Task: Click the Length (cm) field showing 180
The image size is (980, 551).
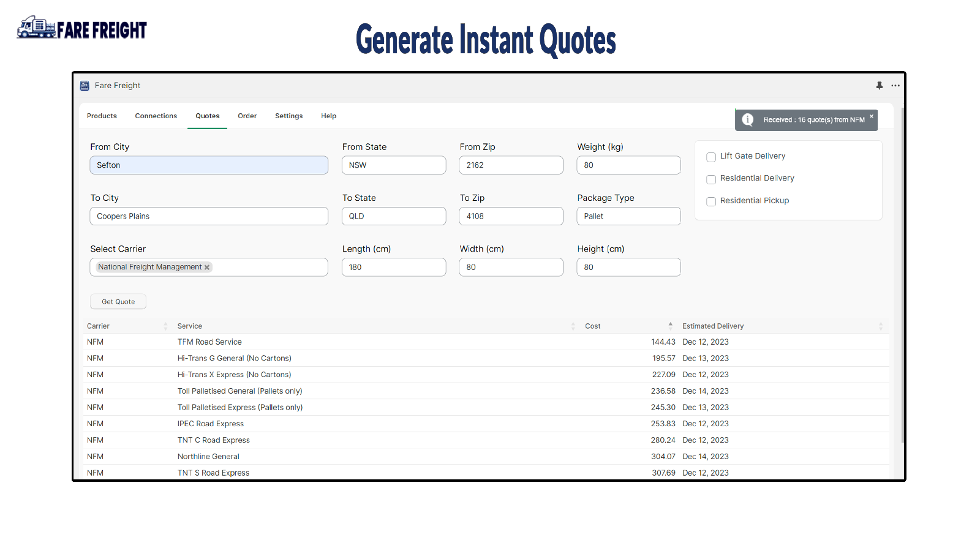Action: [x=394, y=267]
